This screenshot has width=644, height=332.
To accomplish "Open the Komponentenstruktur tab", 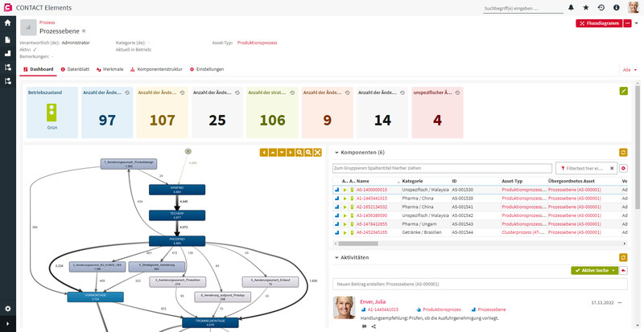I will click(x=156, y=69).
